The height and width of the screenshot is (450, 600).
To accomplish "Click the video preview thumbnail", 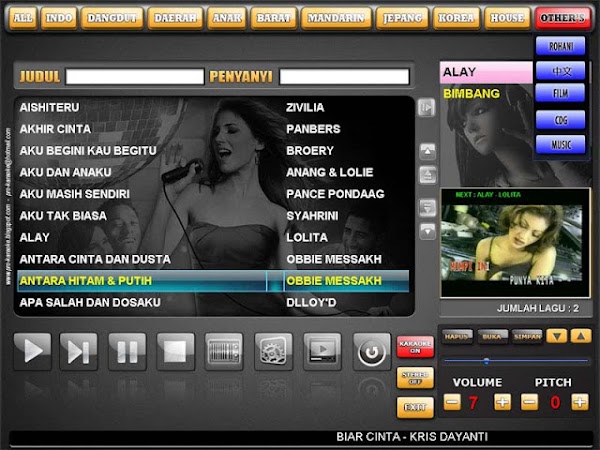I will [515, 243].
